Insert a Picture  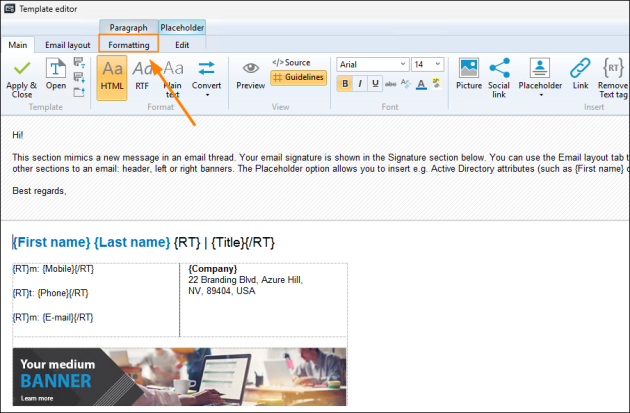(468, 75)
